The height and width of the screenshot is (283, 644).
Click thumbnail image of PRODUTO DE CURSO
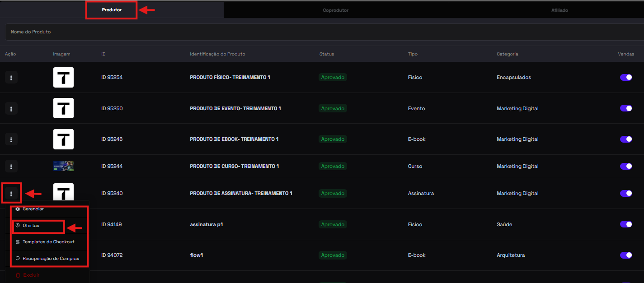[63, 167]
